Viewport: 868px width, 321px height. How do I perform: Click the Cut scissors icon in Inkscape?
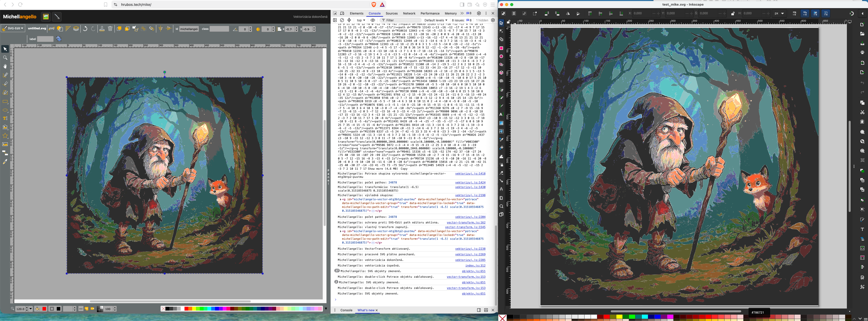(x=862, y=112)
